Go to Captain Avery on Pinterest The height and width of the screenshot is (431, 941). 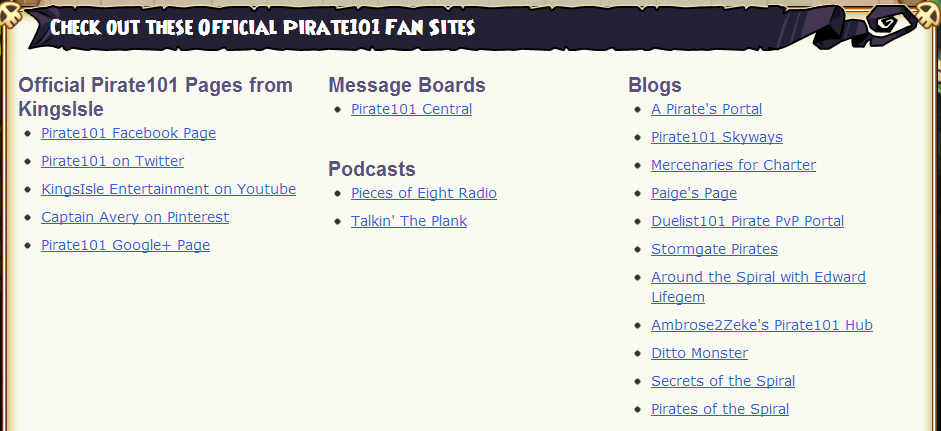(x=134, y=217)
